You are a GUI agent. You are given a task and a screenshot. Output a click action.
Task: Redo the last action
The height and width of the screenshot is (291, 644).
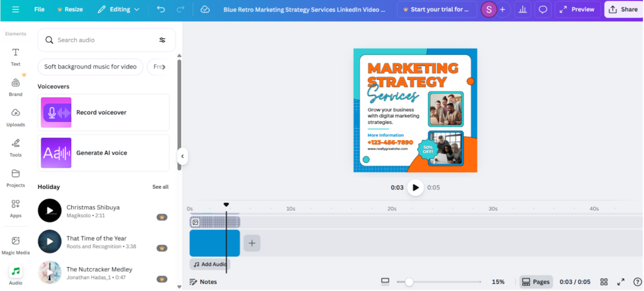[180, 9]
